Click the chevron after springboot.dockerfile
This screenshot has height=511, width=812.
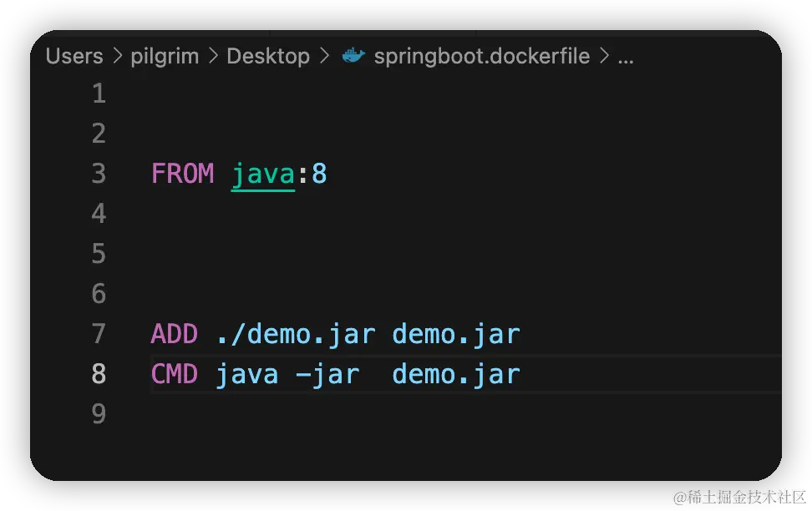tap(604, 56)
